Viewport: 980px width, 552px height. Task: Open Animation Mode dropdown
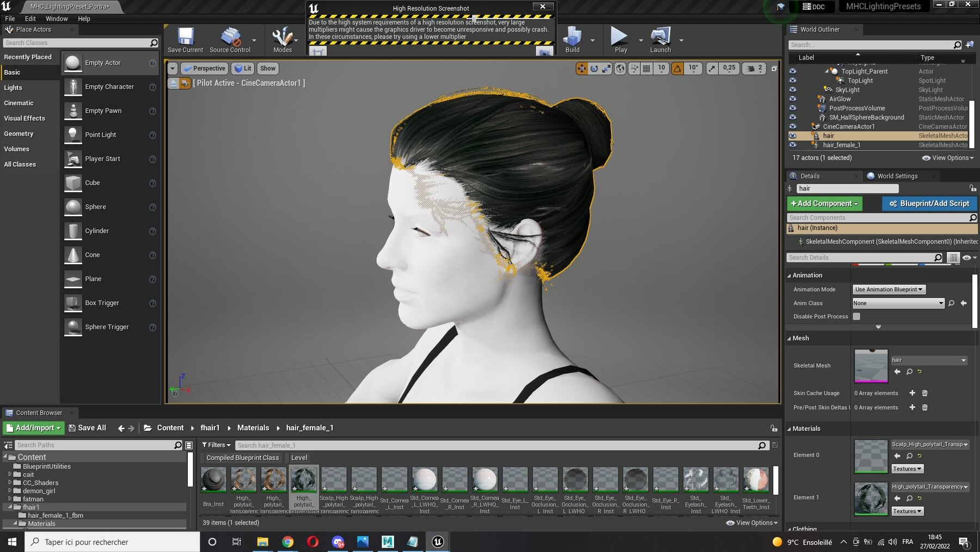point(889,289)
